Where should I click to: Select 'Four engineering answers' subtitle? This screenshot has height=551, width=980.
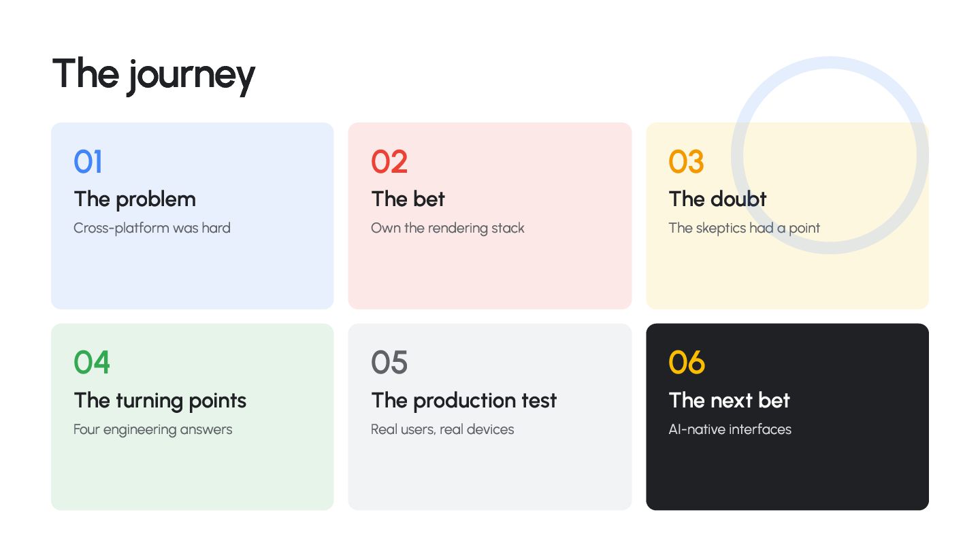pos(153,429)
